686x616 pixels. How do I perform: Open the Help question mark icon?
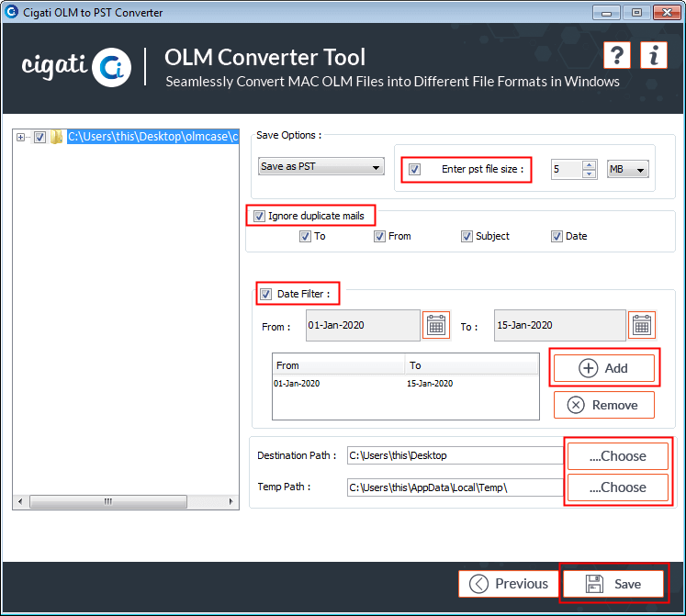coord(616,56)
